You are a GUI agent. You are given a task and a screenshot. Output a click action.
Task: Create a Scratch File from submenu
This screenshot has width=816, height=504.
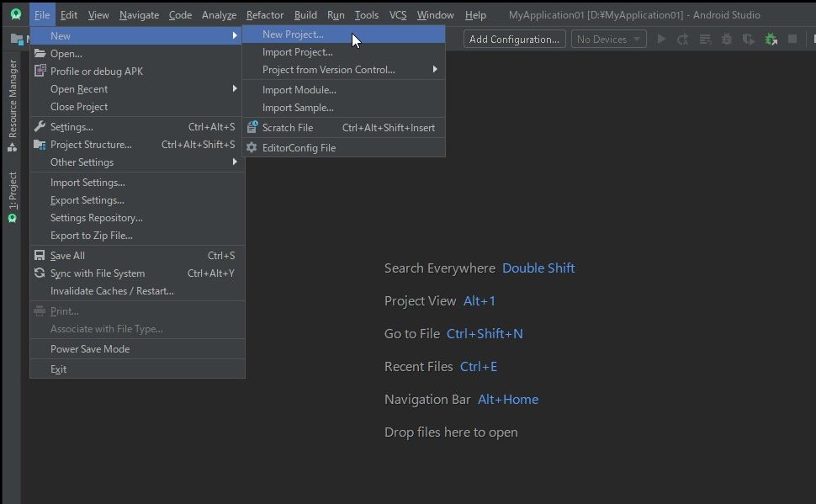click(288, 128)
